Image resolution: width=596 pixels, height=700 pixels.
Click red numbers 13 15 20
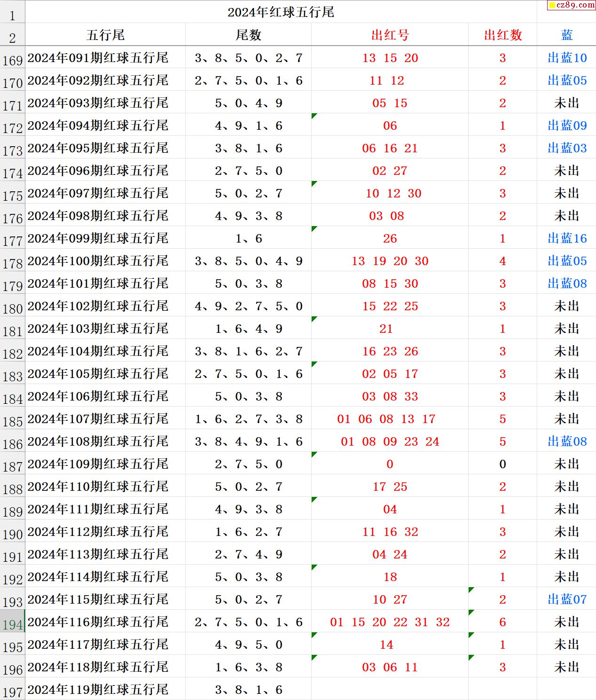pos(390,58)
